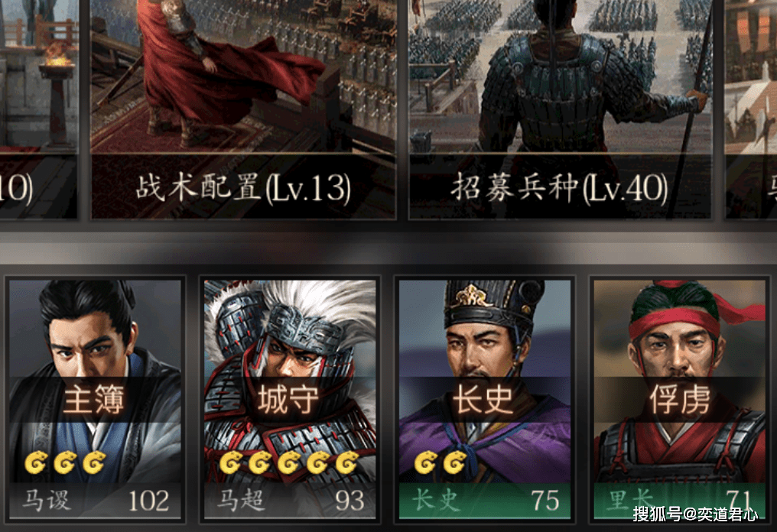The image size is (777, 532).
Task: Click the 城守 role label
Action: point(288,399)
